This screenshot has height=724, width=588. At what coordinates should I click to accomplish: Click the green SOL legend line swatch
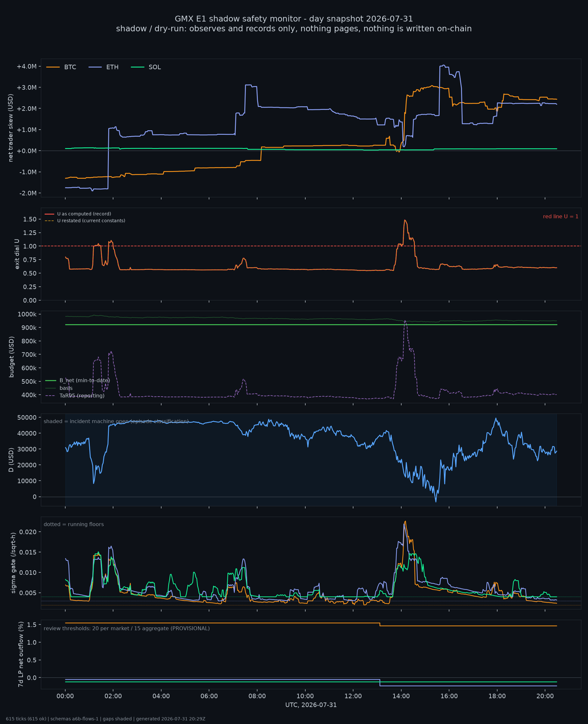(138, 67)
